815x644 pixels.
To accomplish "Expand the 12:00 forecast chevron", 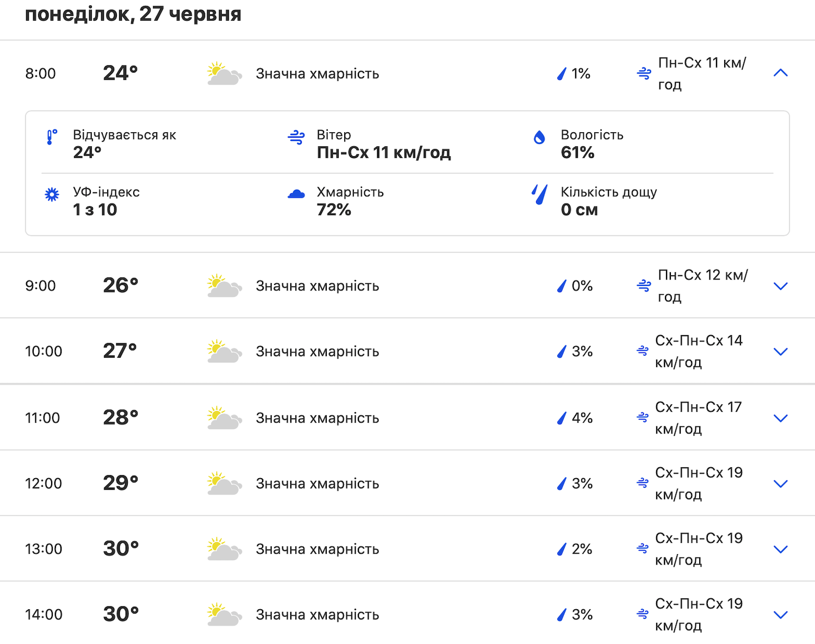I will click(780, 484).
